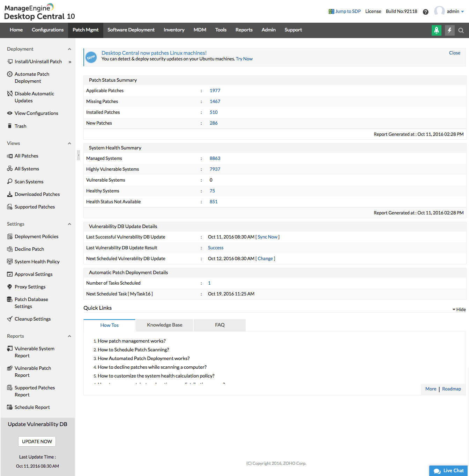Click Change next to scheduled DB update
Screen dimensions: 469x476
(x=265, y=258)
